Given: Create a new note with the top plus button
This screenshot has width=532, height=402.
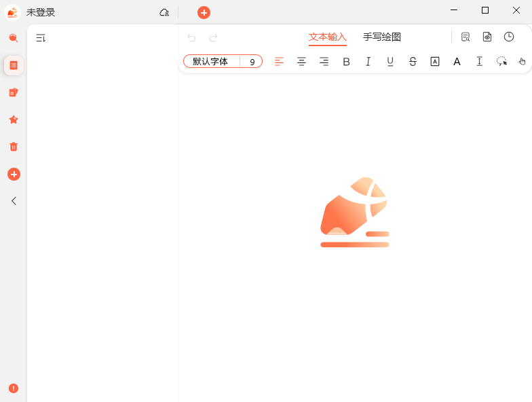Looking at the screenshot, I should coord(204,12).
